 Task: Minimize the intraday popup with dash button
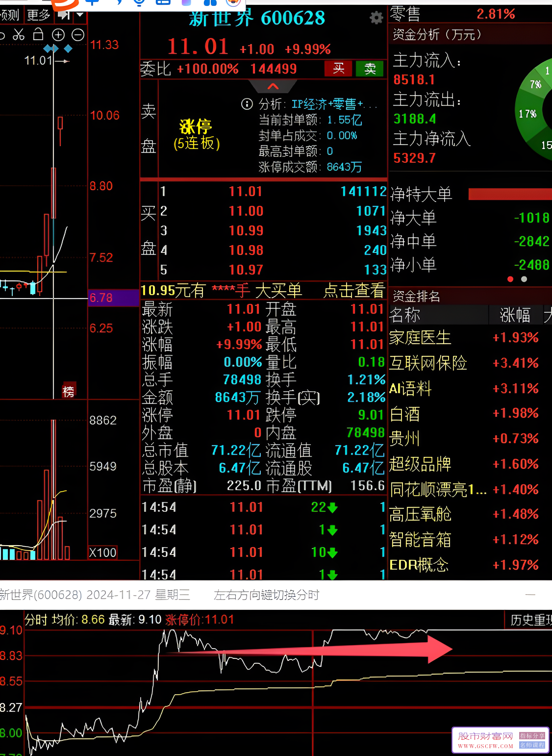pos(530,595)
